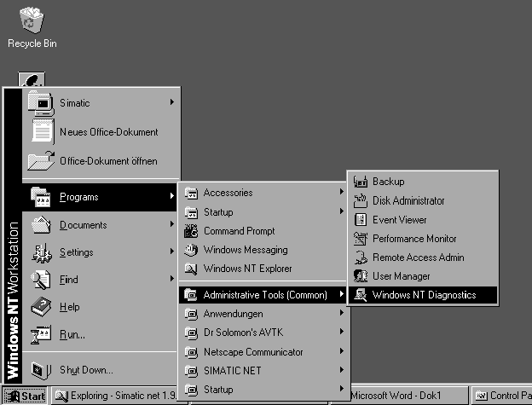
Task: Click the Help book icon
Action: (41, 307)
